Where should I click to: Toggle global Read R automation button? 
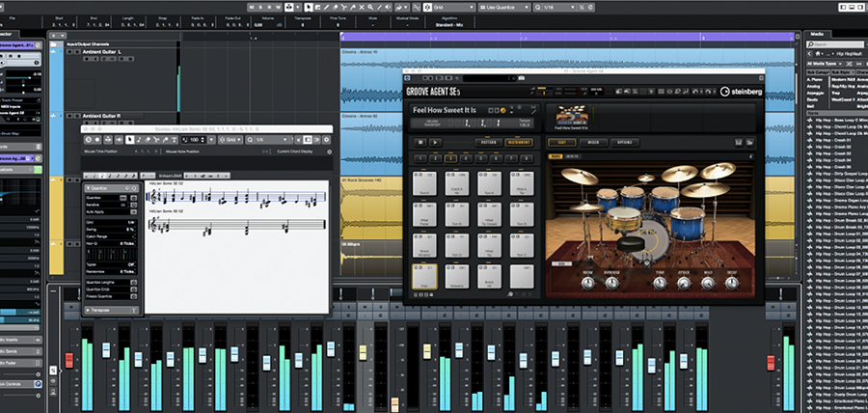pos(269,7)
